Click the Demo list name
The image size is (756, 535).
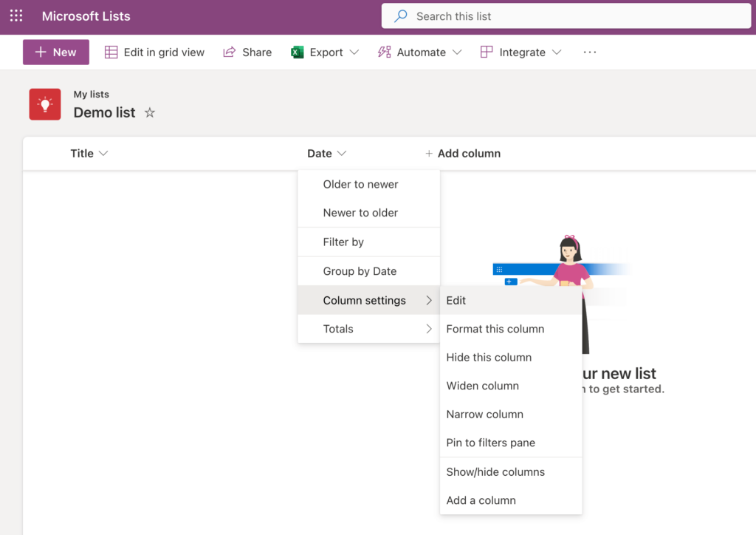[104, 112]
